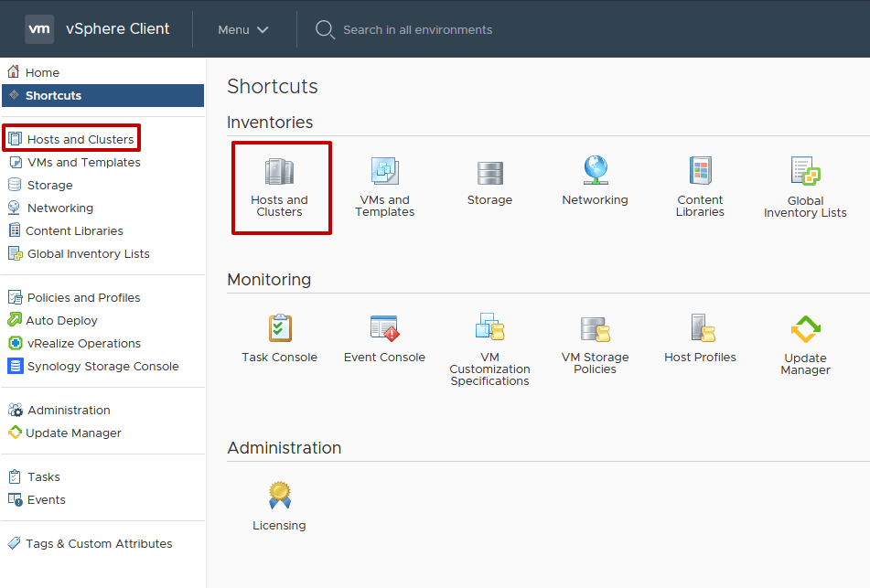
Task: Select Shortcuts in the sidebar
Action: point(52,94)
